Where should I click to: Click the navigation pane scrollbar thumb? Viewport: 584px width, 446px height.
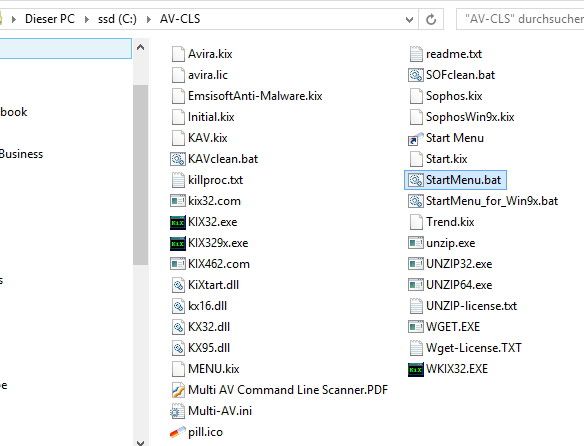[140, 175]
